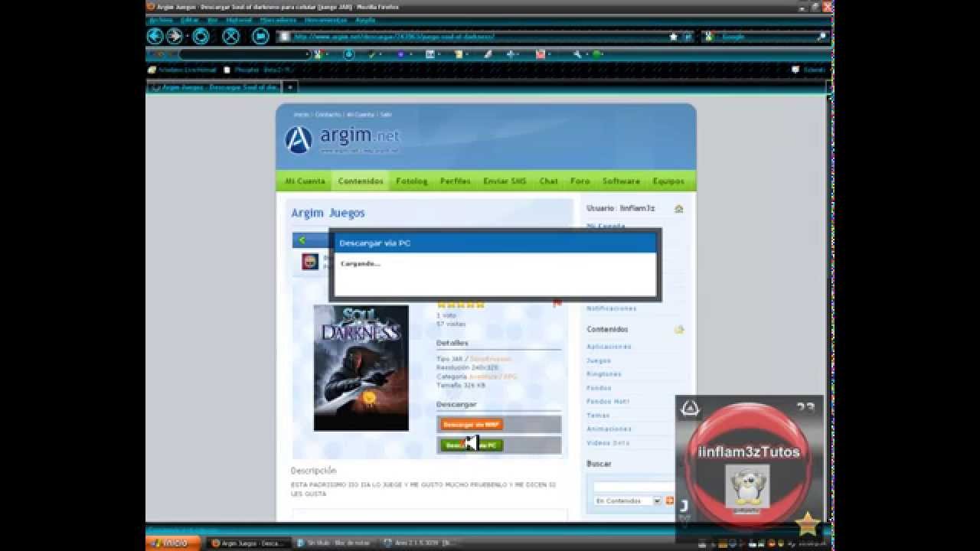Open the Archivo menu

pos(161,20)
